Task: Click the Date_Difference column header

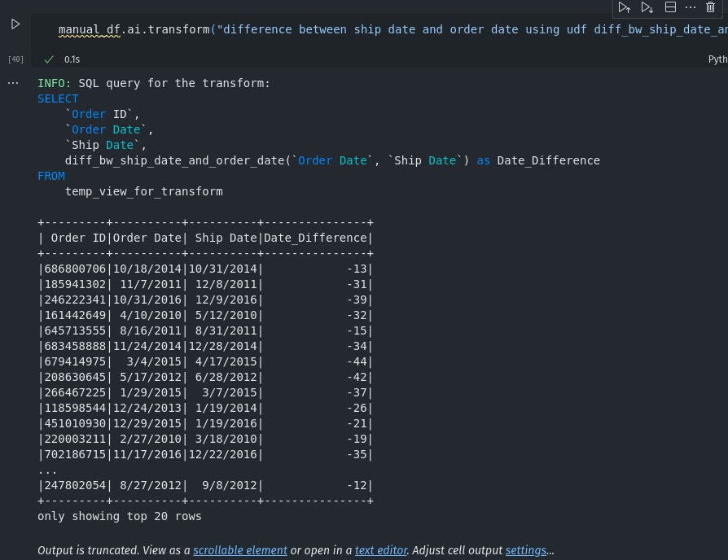Action: pyautogui.click(x=315, y=238)
